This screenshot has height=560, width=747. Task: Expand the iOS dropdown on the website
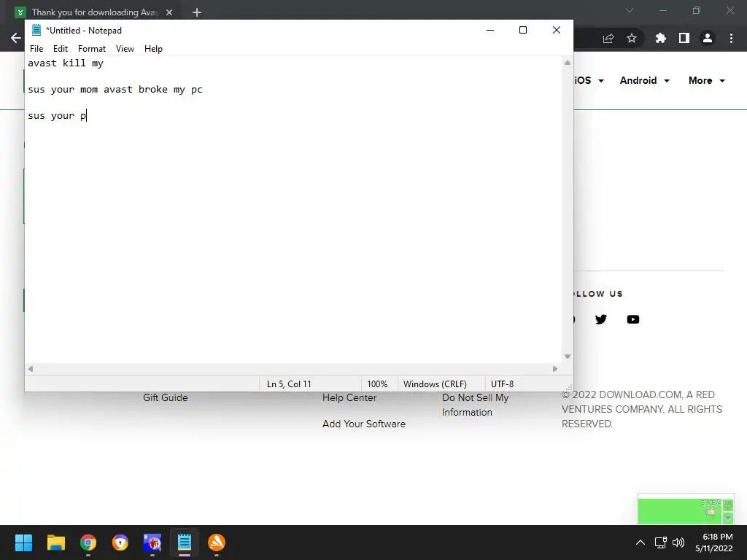589,80
